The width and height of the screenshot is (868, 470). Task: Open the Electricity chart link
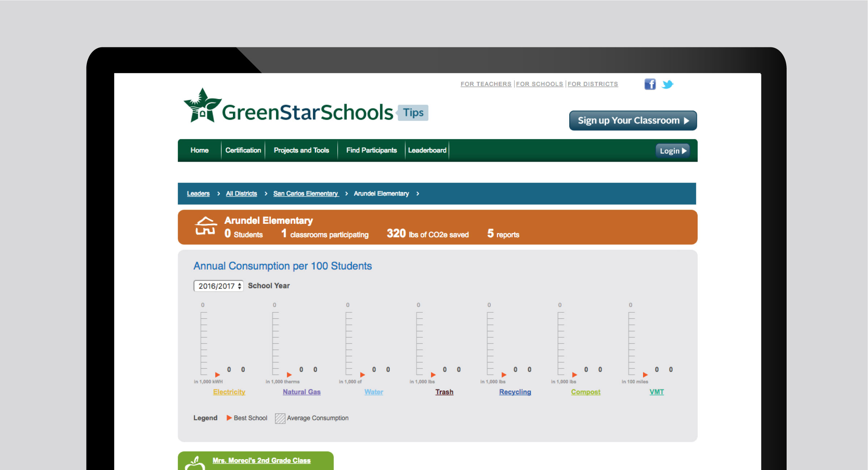pos(229,392)
